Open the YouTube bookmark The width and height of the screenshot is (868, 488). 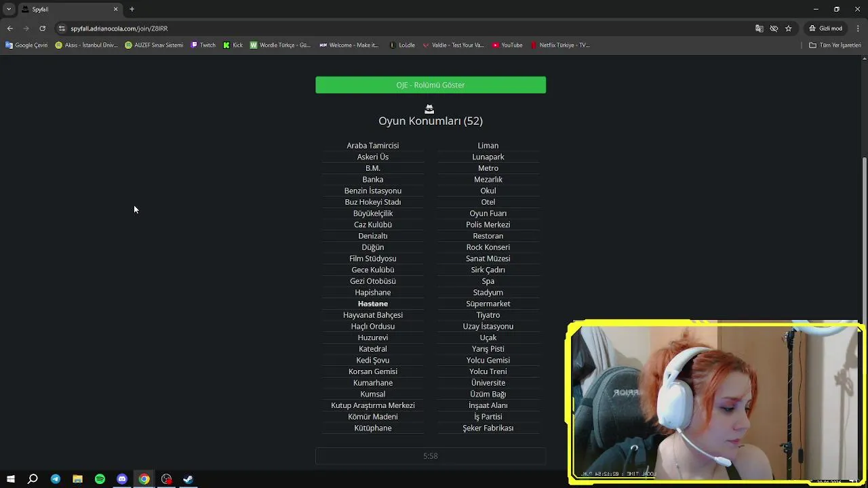(507, 45)
